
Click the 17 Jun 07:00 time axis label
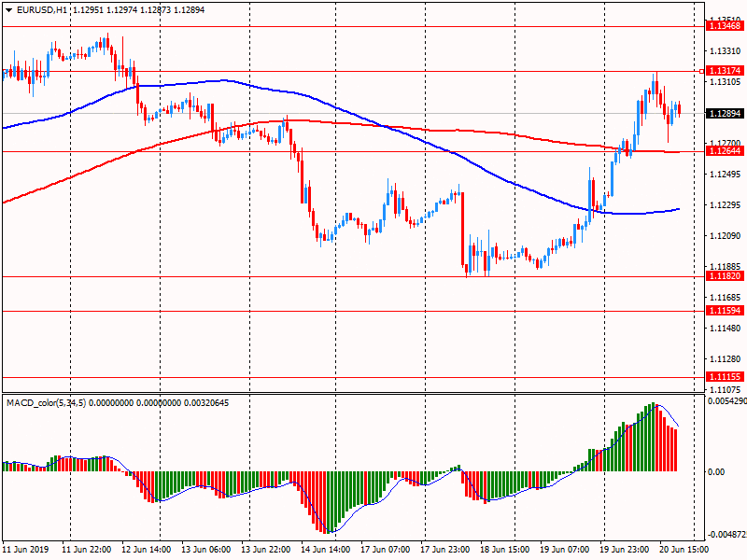pos(385,549)
